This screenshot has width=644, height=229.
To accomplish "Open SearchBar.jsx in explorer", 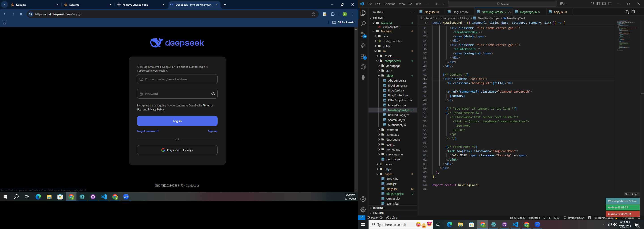I will [x=396, y=120].
